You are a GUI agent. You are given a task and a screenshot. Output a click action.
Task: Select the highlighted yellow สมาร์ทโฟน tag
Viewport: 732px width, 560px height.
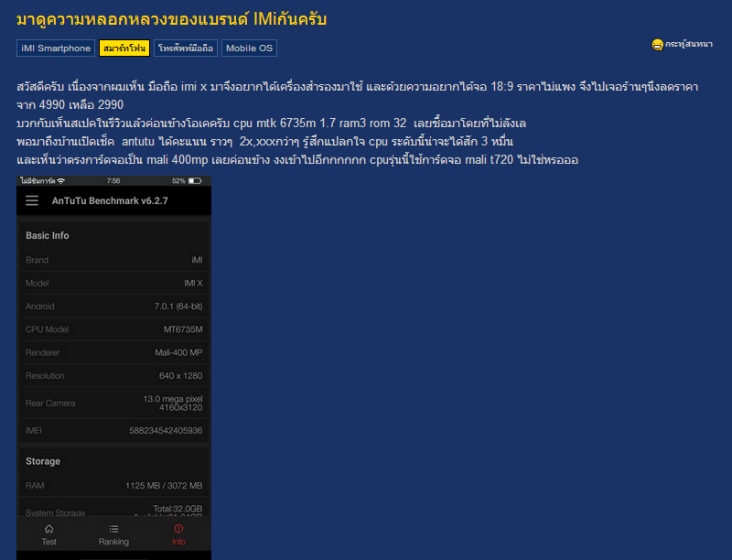(x=124, y=48)
